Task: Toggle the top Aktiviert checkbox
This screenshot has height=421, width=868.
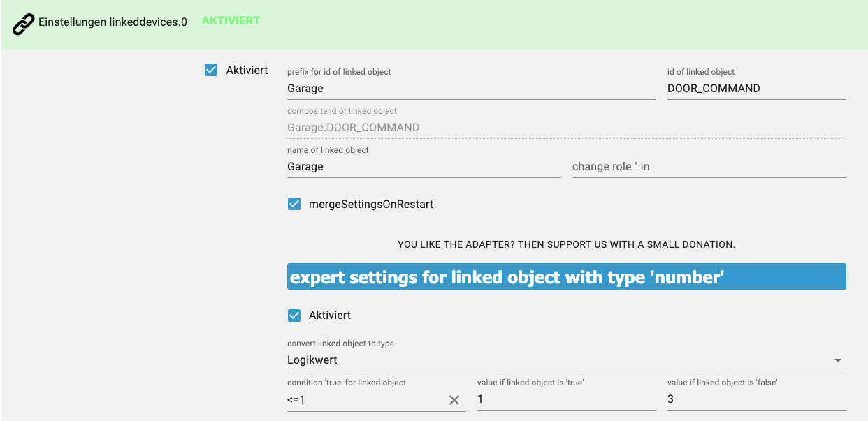Action: pos(211,70)
